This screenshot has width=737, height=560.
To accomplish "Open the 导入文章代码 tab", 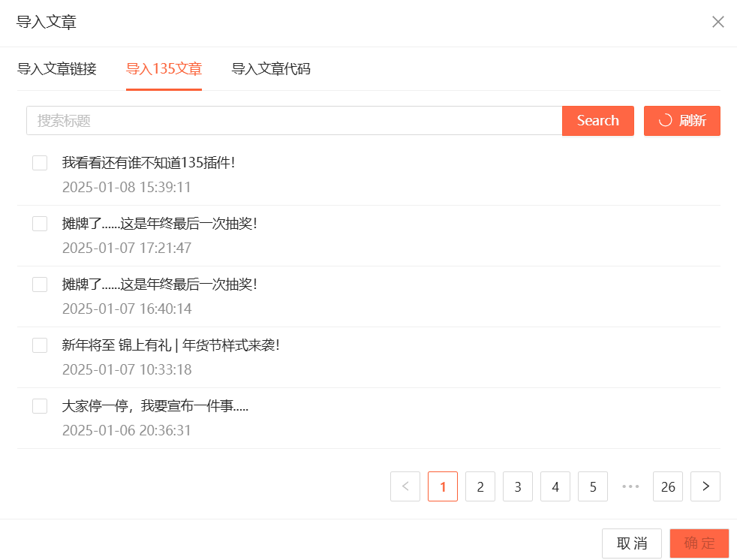I will point(271,69).
